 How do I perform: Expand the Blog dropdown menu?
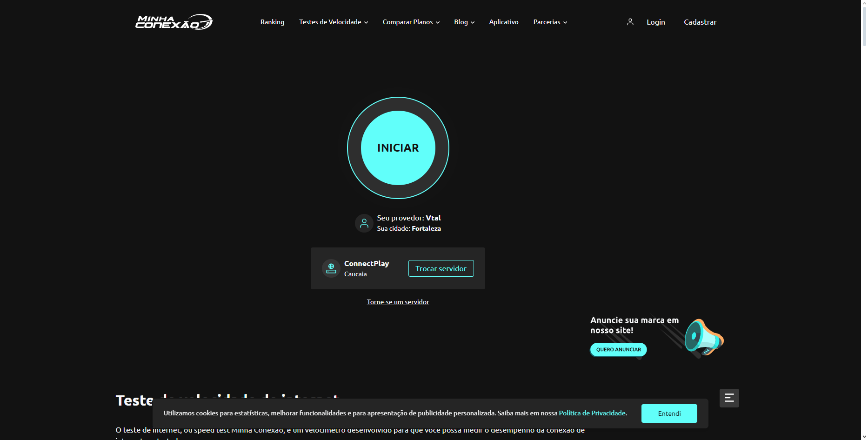tap(464, 22)
